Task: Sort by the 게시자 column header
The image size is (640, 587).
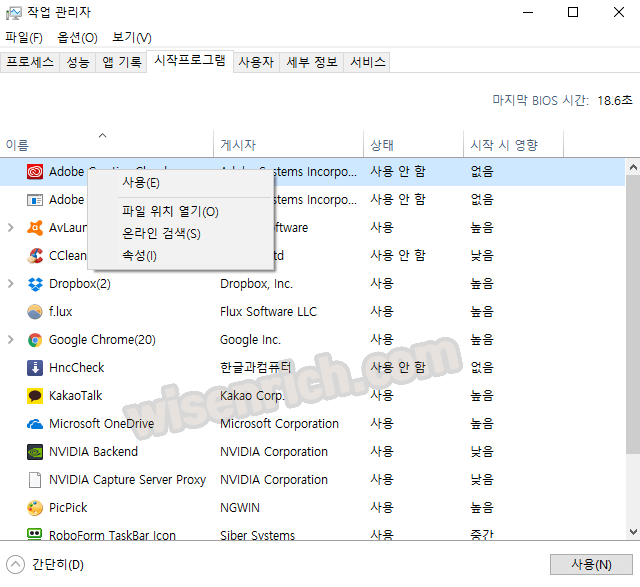Action: (288, 144)
